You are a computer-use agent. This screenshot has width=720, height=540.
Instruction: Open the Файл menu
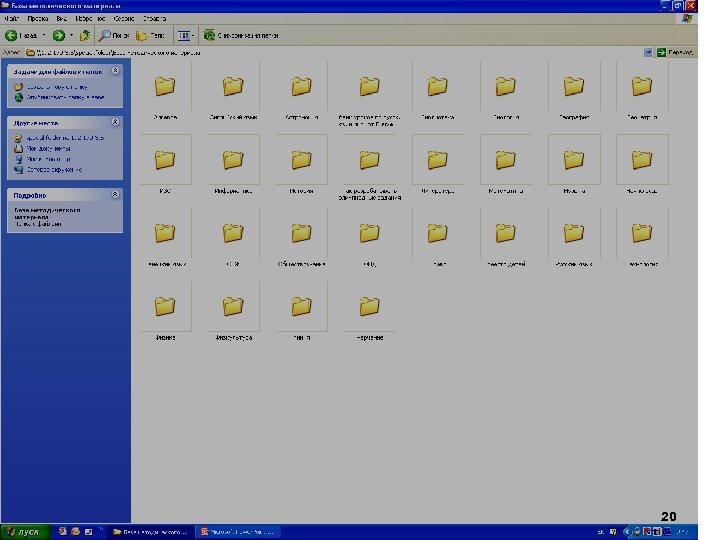pos(11,18)
